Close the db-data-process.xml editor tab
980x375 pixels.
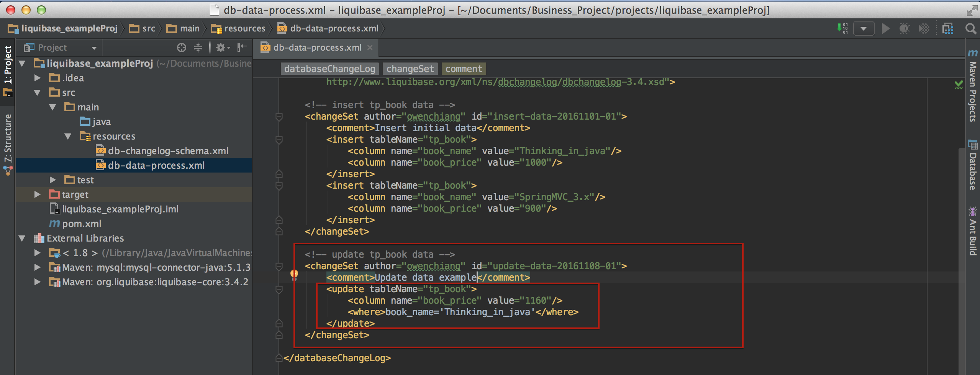coord(370,48)
